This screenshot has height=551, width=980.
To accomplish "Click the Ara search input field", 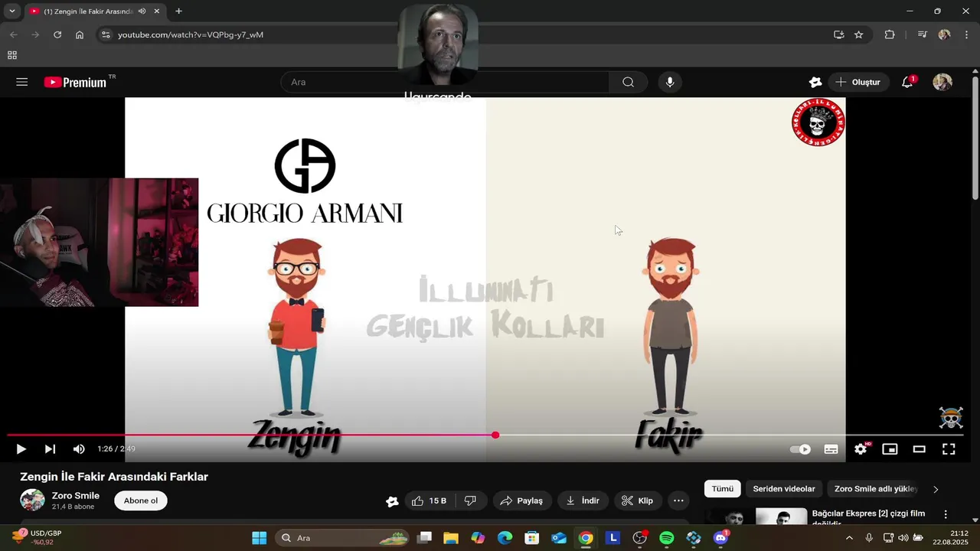I will 445,82.
